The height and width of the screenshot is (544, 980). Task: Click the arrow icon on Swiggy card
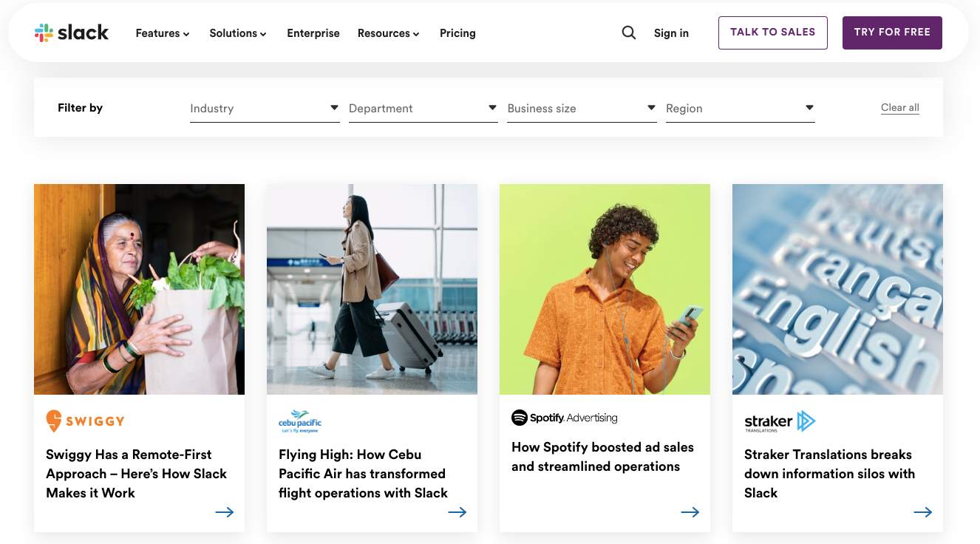[x=225, y=512]
